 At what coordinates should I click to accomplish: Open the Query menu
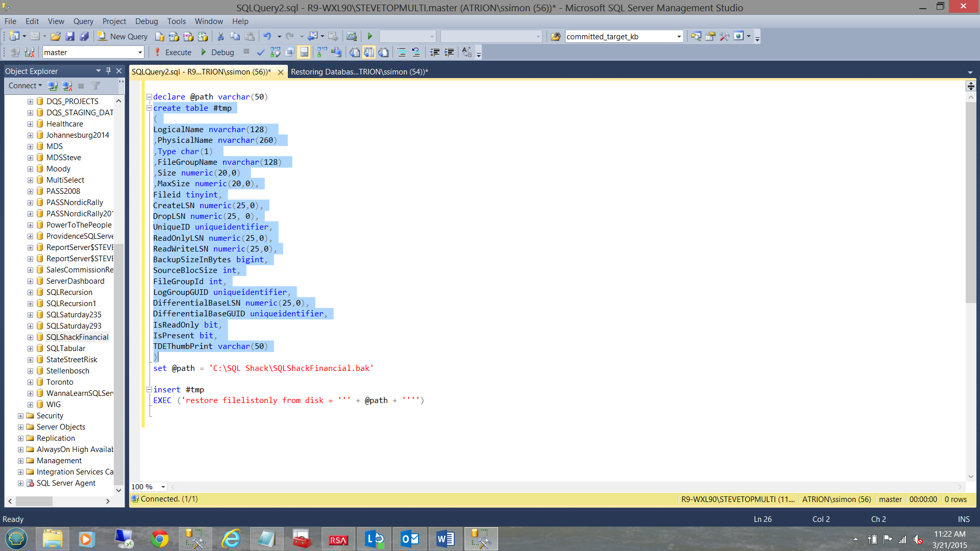click(83, 21)
